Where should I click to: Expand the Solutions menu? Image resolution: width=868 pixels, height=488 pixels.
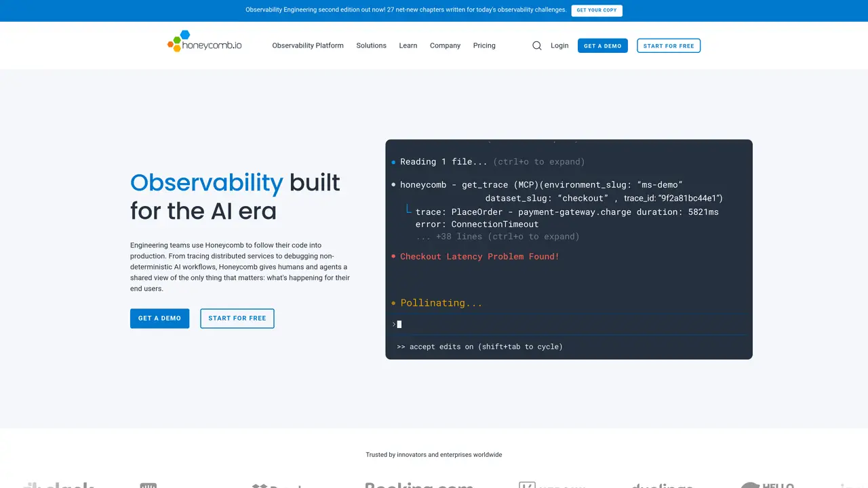click(x=371, y=45)
